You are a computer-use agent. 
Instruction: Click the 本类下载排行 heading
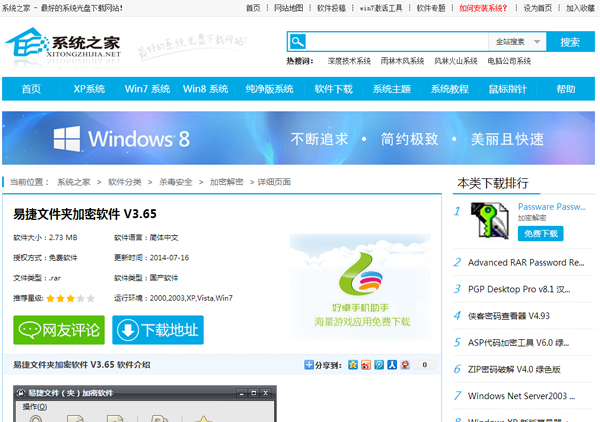(492, 183)
